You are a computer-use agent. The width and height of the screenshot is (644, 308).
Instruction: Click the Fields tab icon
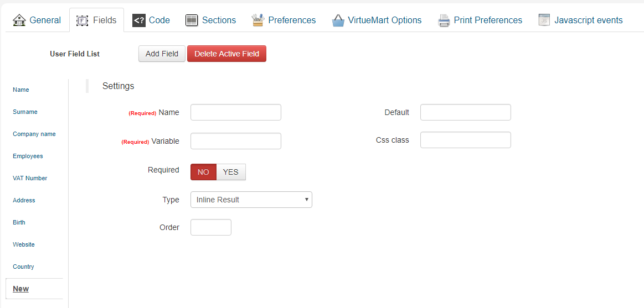83,20
